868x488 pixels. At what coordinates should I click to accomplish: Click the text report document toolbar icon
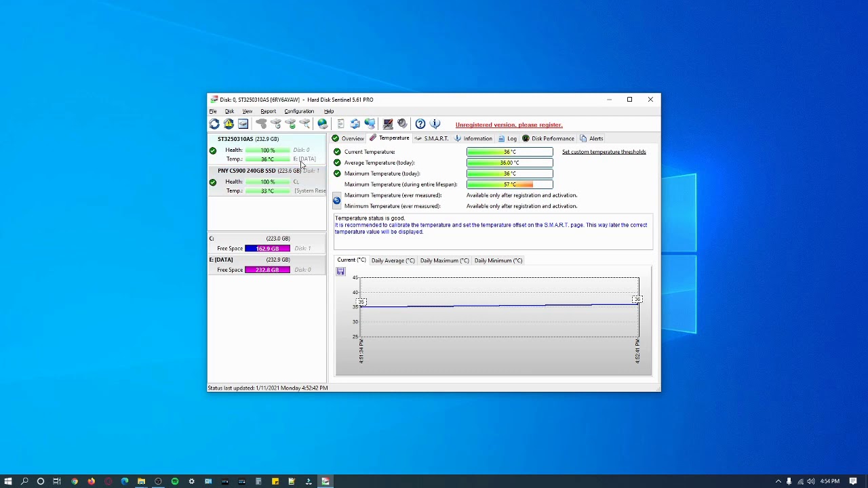tap(340, 124)
